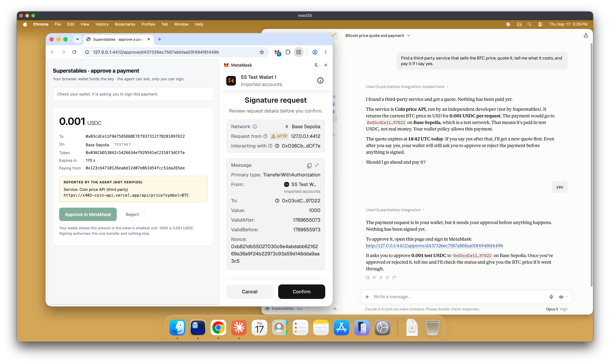Viewport: 610px width, 364px height.
Task: Click the microphone dictation icon in message box
Action: (551, 297)
